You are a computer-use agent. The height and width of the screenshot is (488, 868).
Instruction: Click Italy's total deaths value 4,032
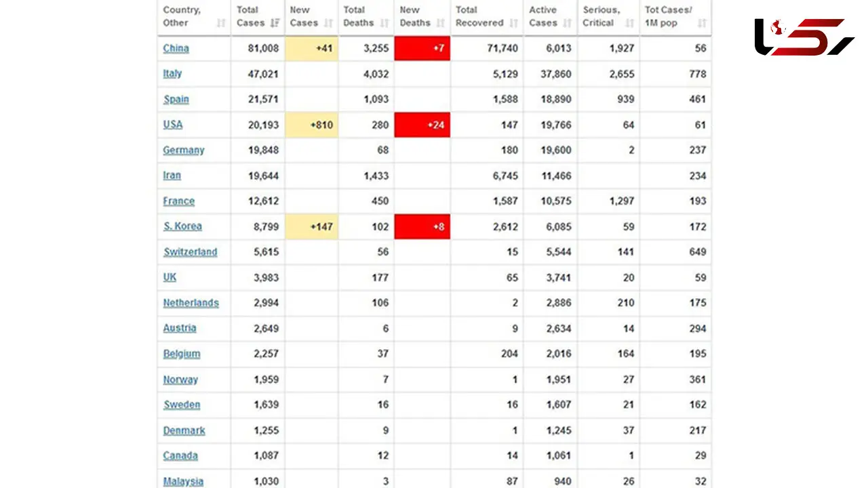click(x=375, y=74)
